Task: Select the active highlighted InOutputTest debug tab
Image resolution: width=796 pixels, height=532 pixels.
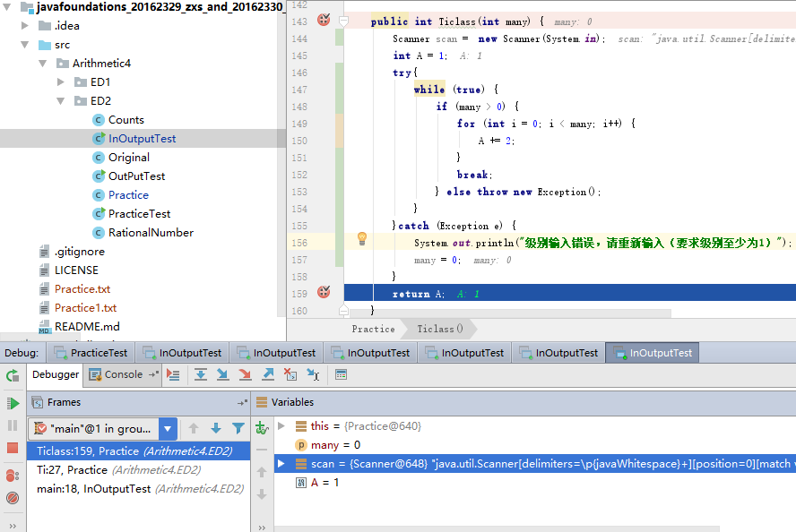Action: coord(653,353)
